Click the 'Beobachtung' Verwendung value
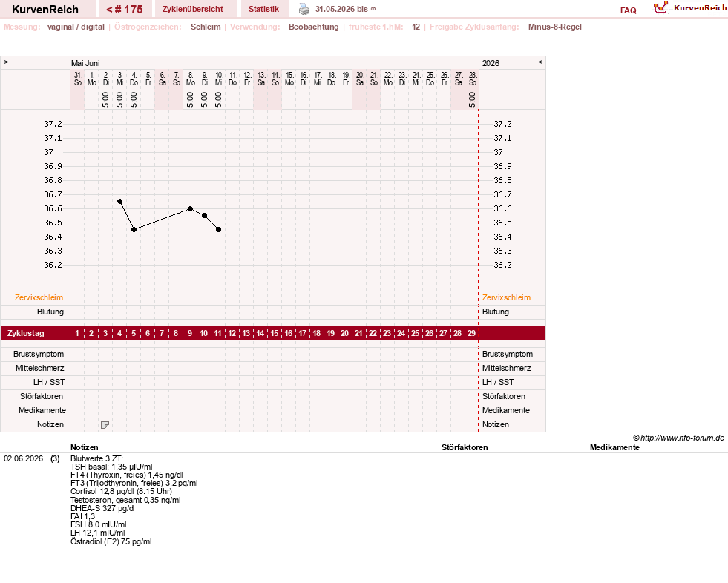The image size is (728, 583). pyautogui.click(x=313, y=27)
